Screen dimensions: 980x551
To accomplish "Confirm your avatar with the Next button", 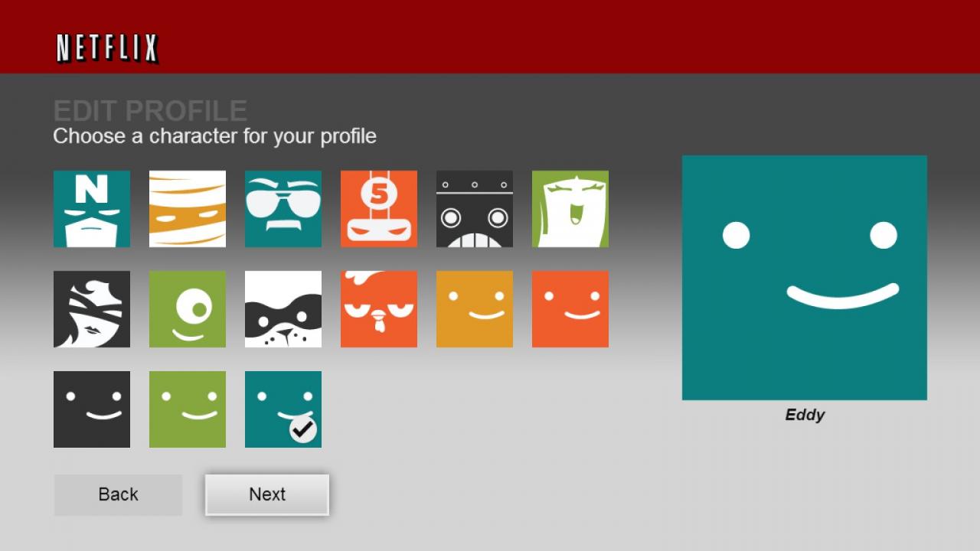I will click(x=266, y=494).
